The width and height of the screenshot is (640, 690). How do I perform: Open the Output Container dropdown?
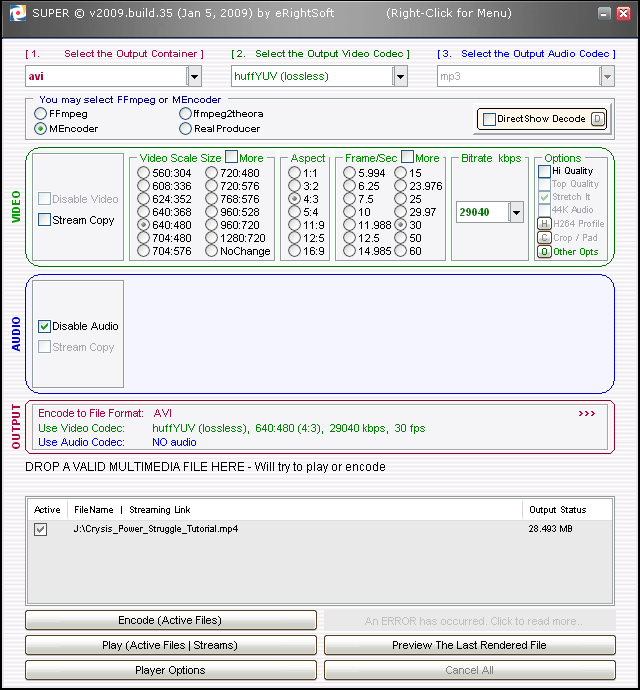pos(194,76)
